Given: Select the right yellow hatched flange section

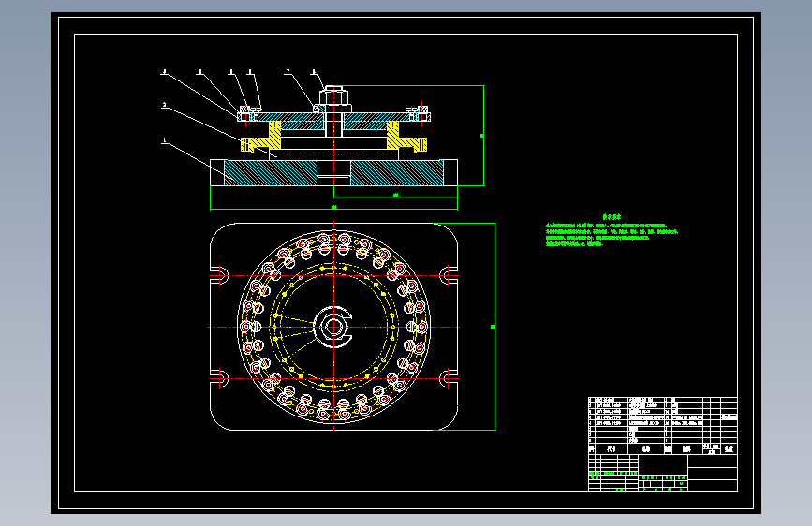Looking at the screenshot, I should click(x=407, y=138).
